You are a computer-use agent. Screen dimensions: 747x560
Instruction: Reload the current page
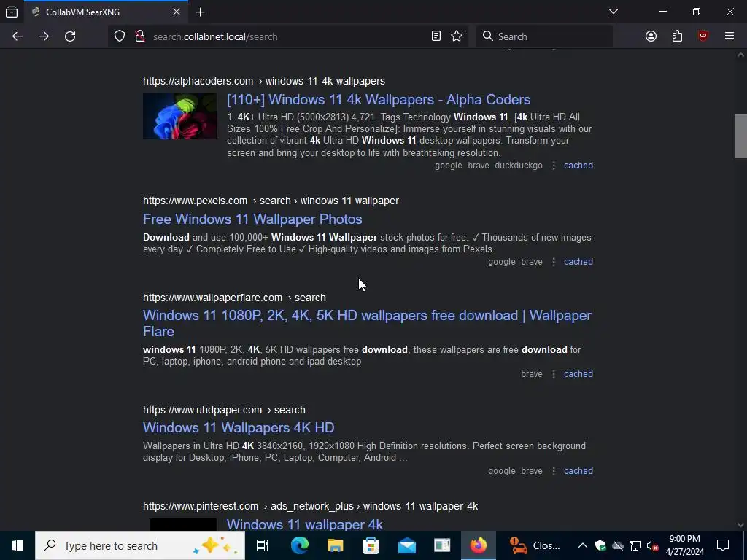[70, 36]
